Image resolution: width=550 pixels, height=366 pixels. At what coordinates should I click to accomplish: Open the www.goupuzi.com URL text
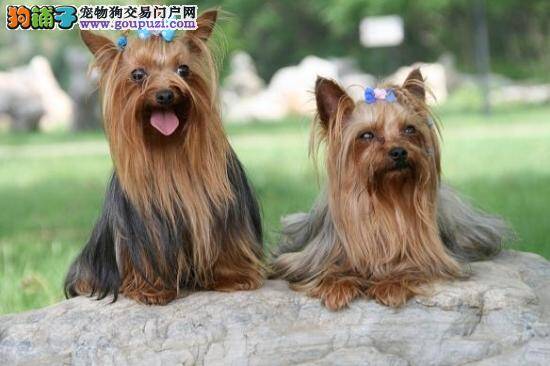(138, 25)
